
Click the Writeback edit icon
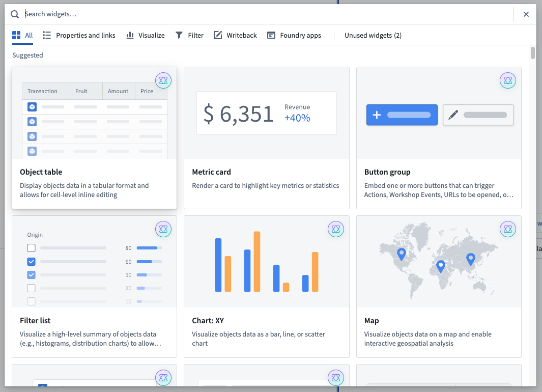tap(218, 35)
